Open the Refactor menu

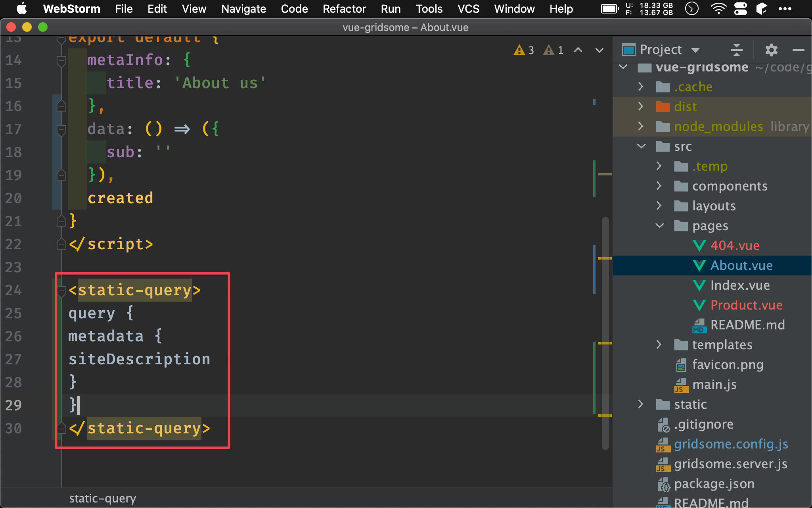344,9
